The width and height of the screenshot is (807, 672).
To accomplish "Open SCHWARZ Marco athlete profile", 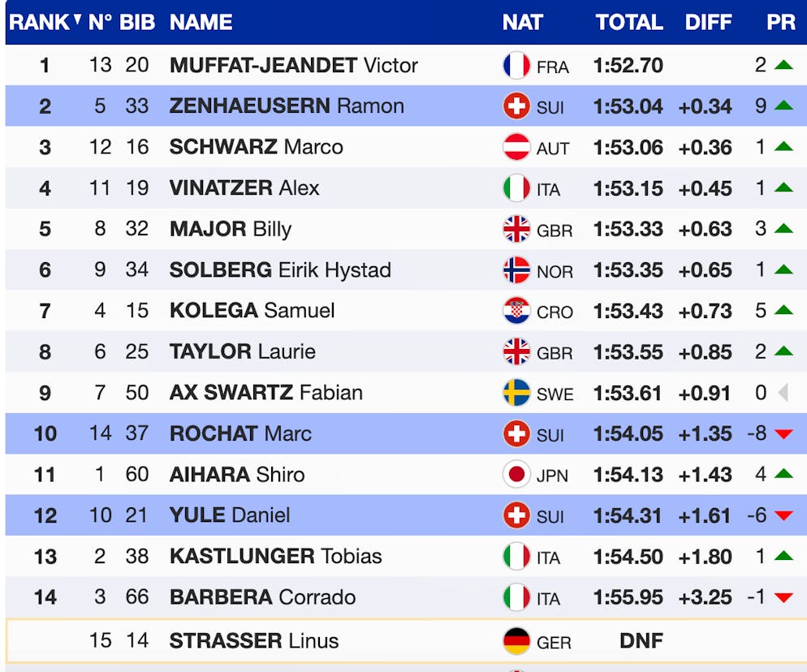I will pos(256,147).
